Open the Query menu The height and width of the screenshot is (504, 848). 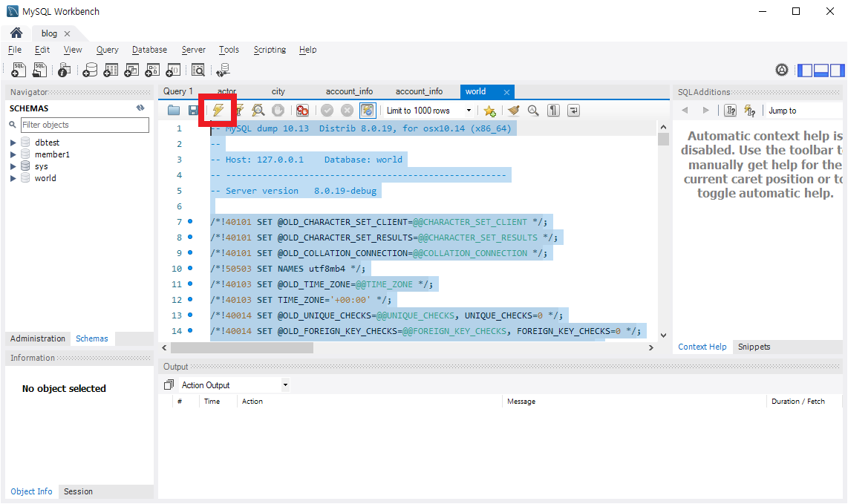[107, 50]
